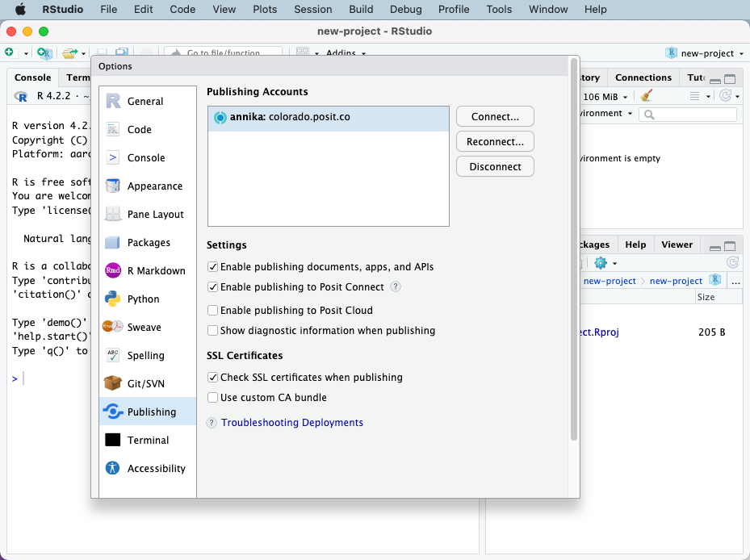The width and height of the screenshot is (750, 560).
Task: Open the Plots menu
Action: (x=265, y=9)
